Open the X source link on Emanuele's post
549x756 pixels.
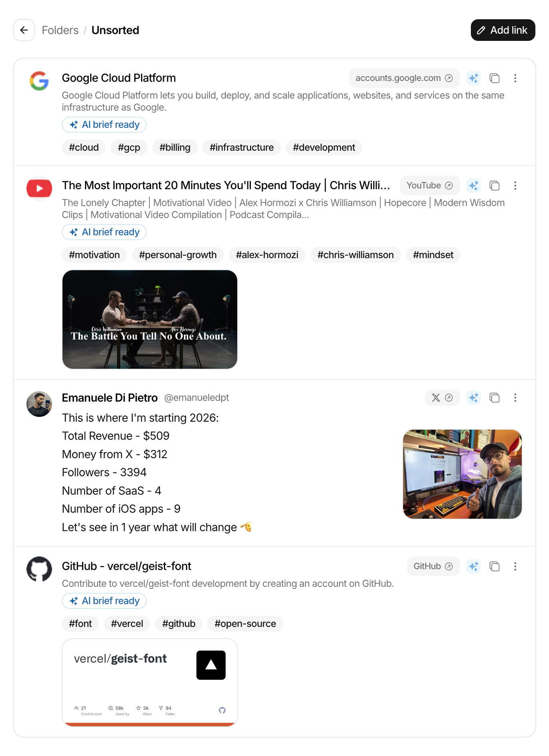442,398
